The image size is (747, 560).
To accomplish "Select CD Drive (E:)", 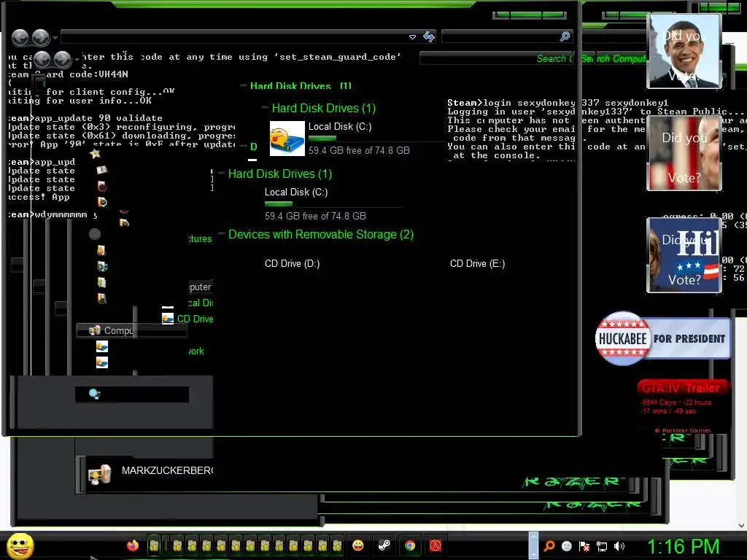I will pos(477,264).
